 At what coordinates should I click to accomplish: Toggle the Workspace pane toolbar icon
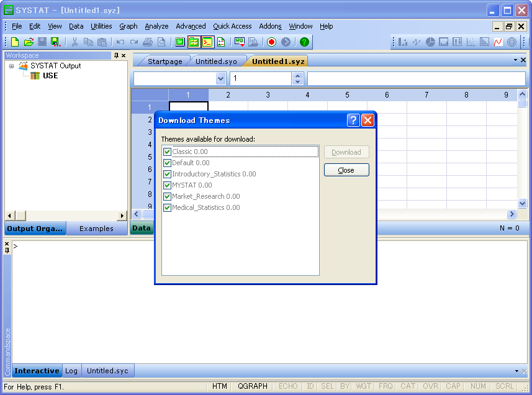pyautogui.click(x=194, y=42)
